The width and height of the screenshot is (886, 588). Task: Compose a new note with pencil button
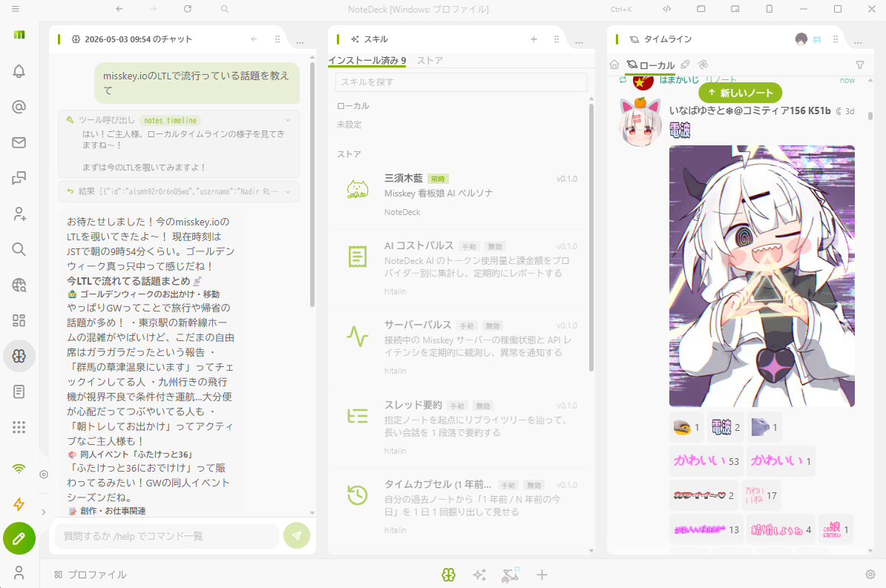pyautogui.click(x=19, y=539)
